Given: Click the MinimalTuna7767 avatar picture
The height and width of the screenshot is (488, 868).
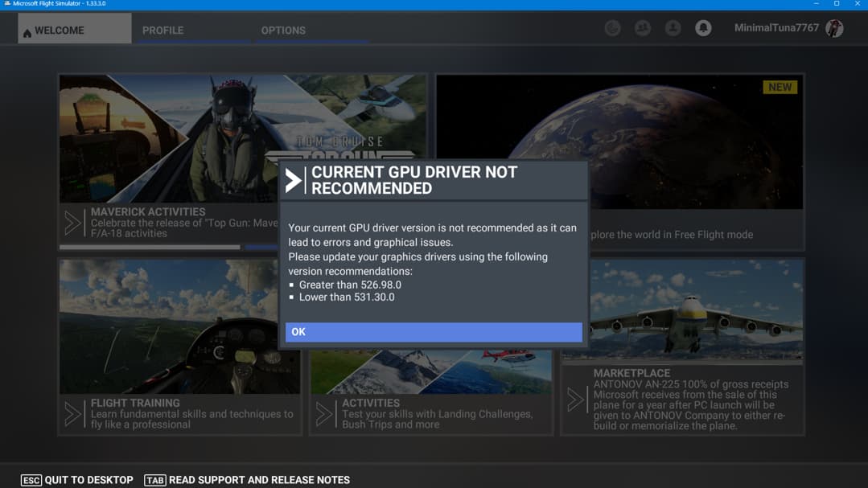Looking at the screenshot, I should [834, 28].
